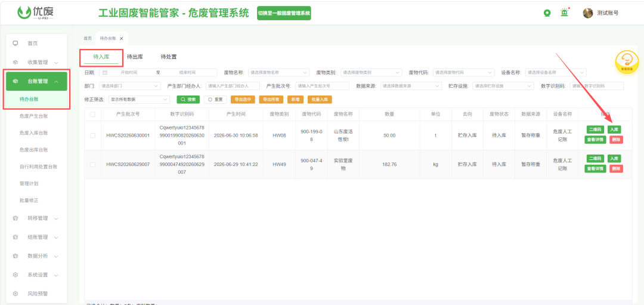Viewport: 644px width, 305px height.
Task: Collapse the 台账管理 menu
Action: (x=56, y=81)
